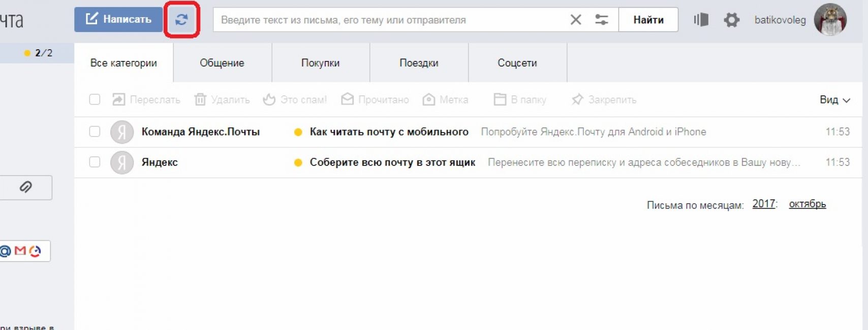This screenshot has height=330, width=868.
Task: Open the themes icon next to gear
Action: click(701, 20)
